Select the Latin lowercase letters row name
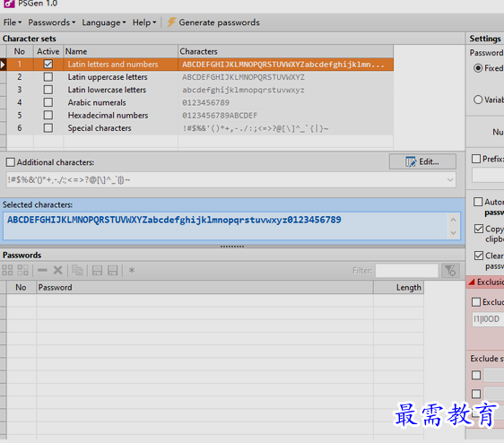Screen dimensions: 504x443 [107, 90]
